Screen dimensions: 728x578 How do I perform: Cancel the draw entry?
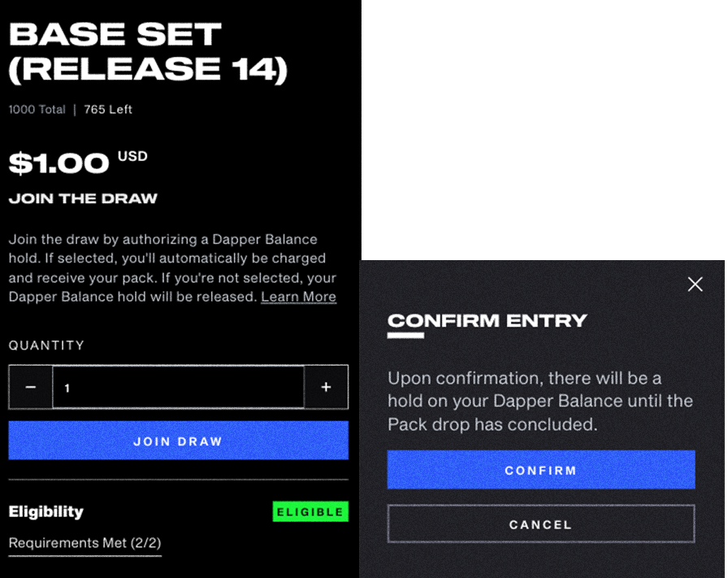[x=541, y=524]
